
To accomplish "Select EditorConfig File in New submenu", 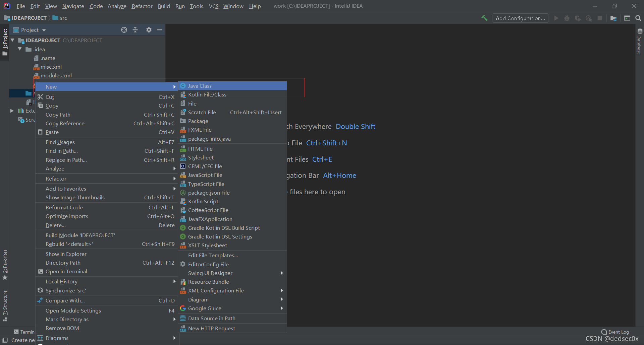I will [x=232, y=264].
